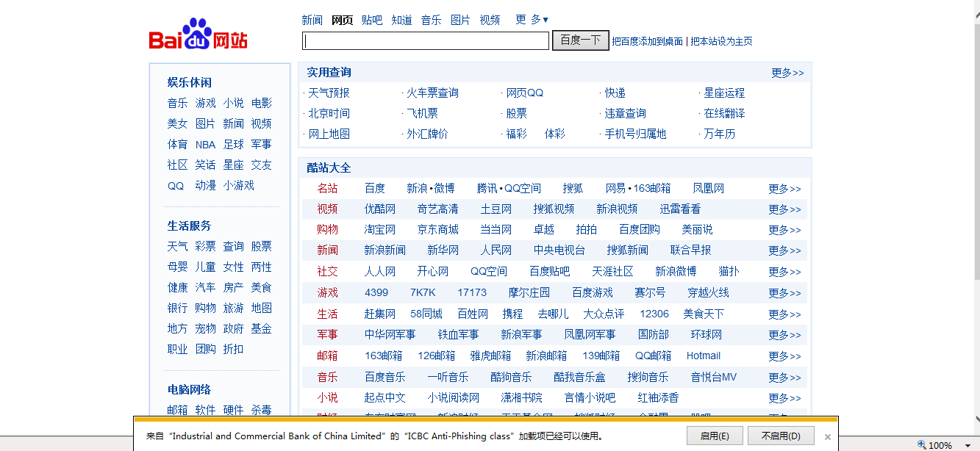Viewport: 980px width, 451px height.
Task: Expand 更多>> in the 购物 row
Action: pos(785,230)
